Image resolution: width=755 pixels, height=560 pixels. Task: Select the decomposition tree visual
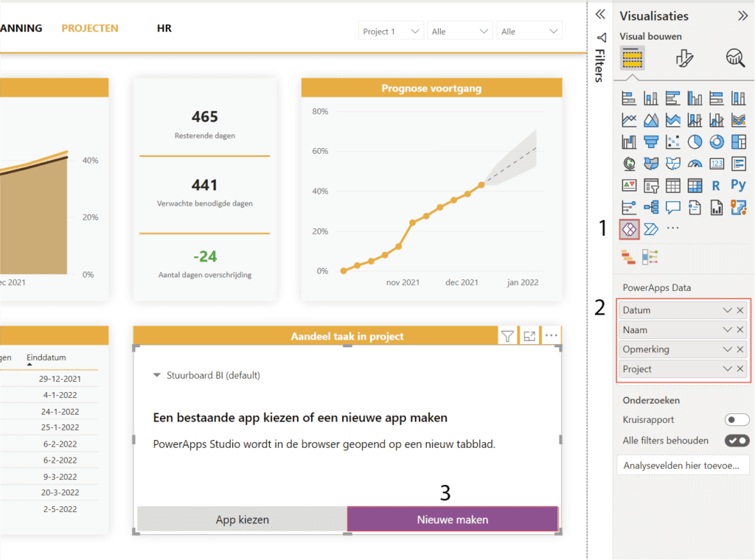click(650, 207)
